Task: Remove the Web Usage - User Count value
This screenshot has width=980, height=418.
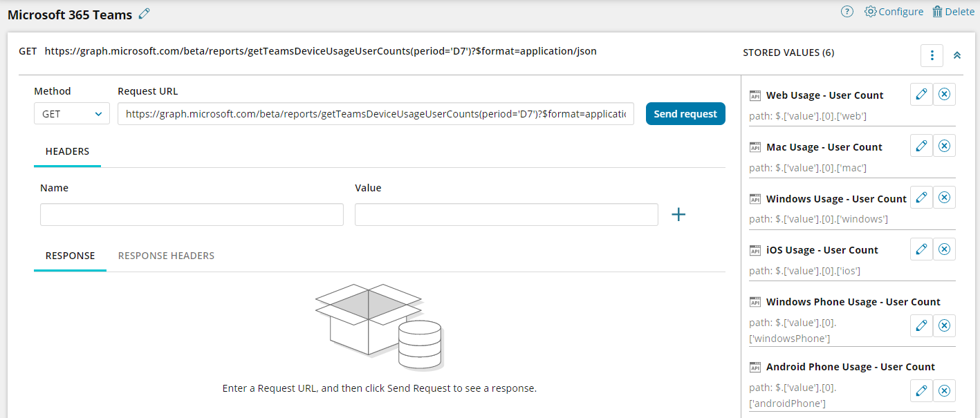Action: (x=944, y=95)
